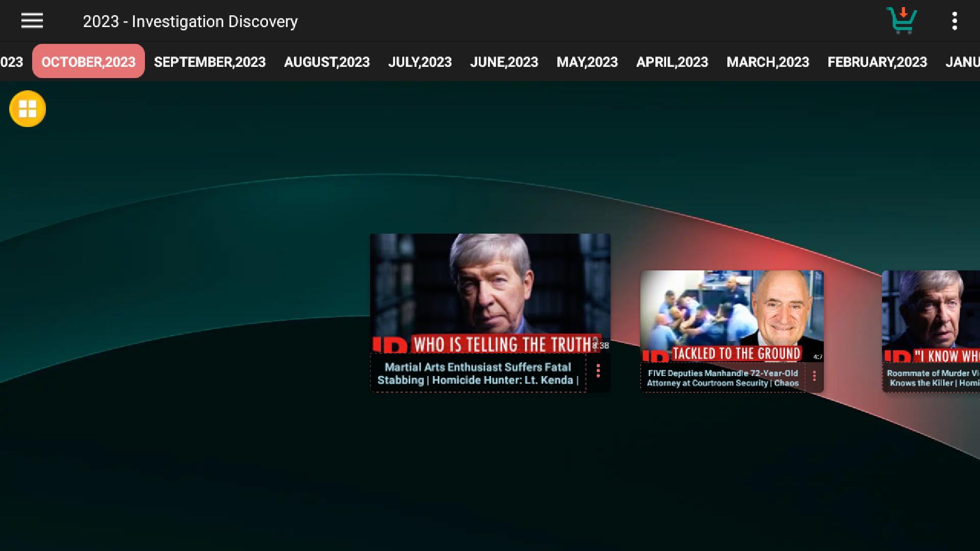Viewport: 980px width, 551px height.
Task: Select the MAY,2023 tab
Action: (x=587, y=62)
